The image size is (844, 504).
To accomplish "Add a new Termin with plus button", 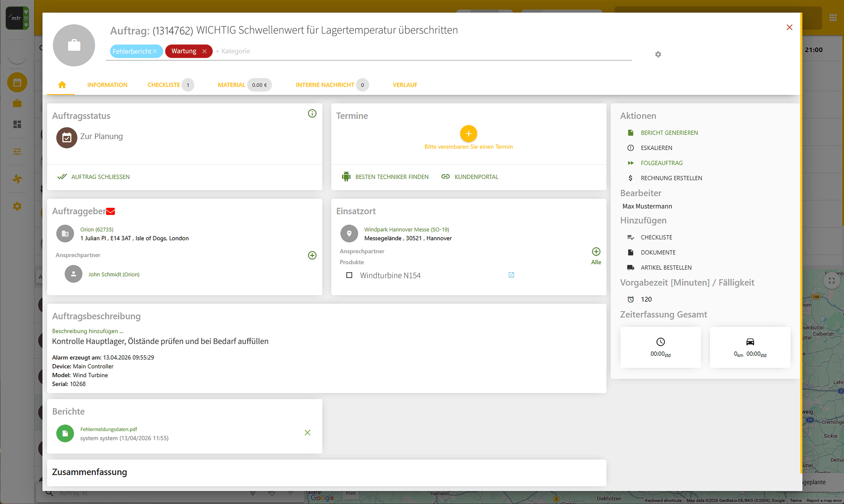I will point(468,133).
